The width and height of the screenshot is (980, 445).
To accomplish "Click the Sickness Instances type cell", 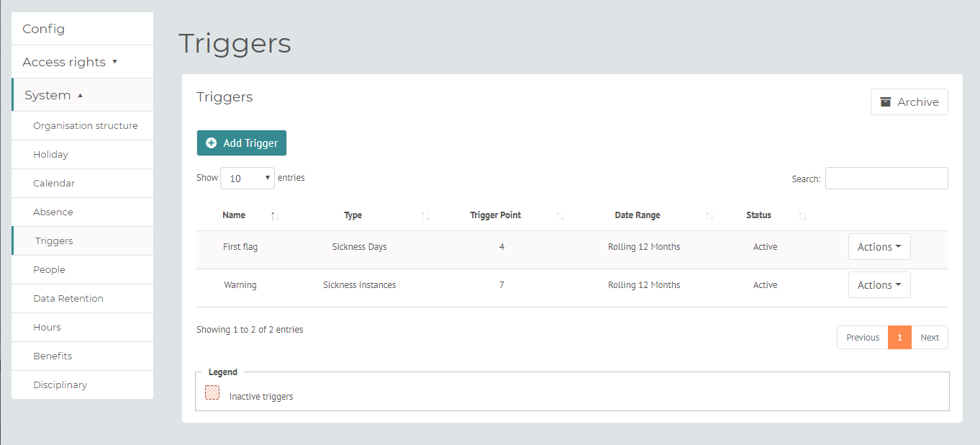I will point(360,285).
